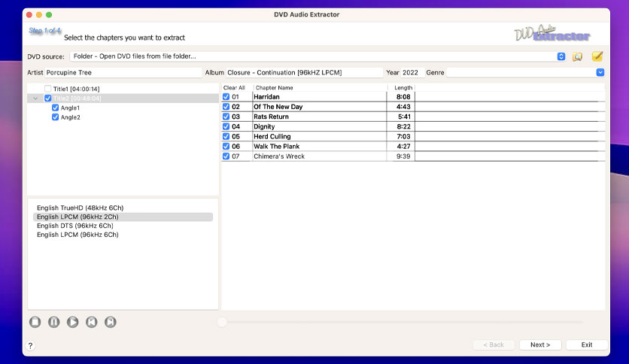Click the Harridan chapter name
Screen dimensions: 629x364
tap(266, 96)
